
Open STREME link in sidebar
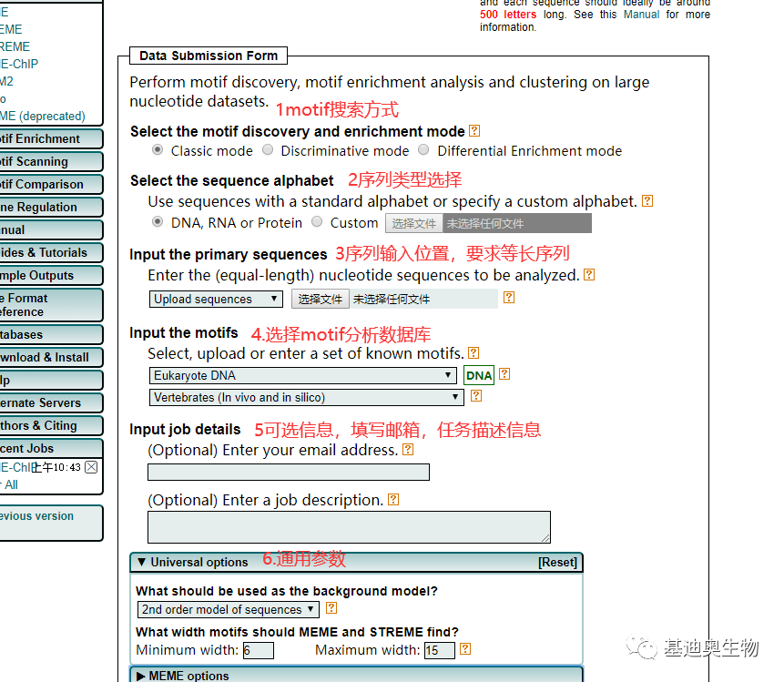click(15, 46)
